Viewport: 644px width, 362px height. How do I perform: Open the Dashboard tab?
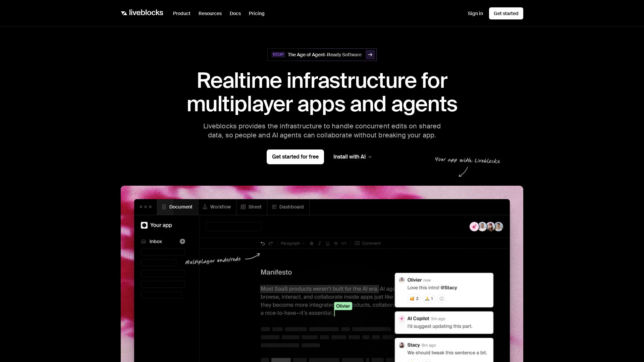pyautogui.click(x=288, y=207)
